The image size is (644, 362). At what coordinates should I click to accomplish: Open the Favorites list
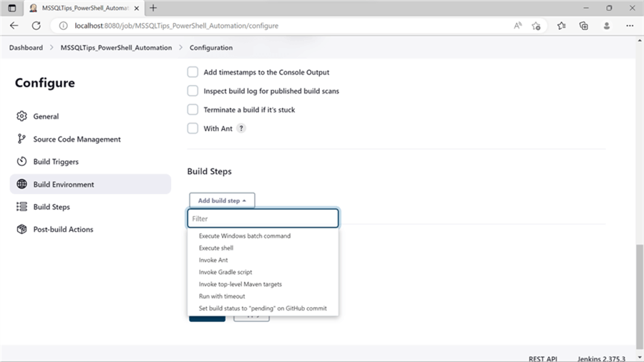point(562,26)
